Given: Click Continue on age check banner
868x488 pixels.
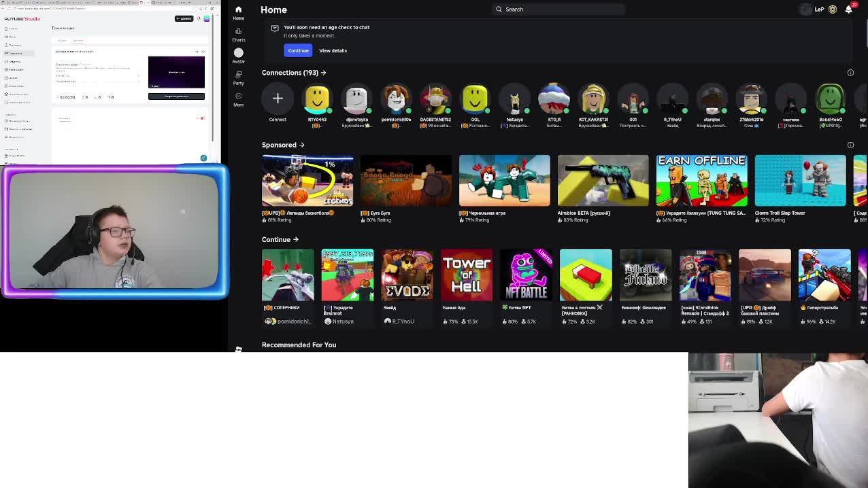Looking at the screenshot, I should click(298, 50).
